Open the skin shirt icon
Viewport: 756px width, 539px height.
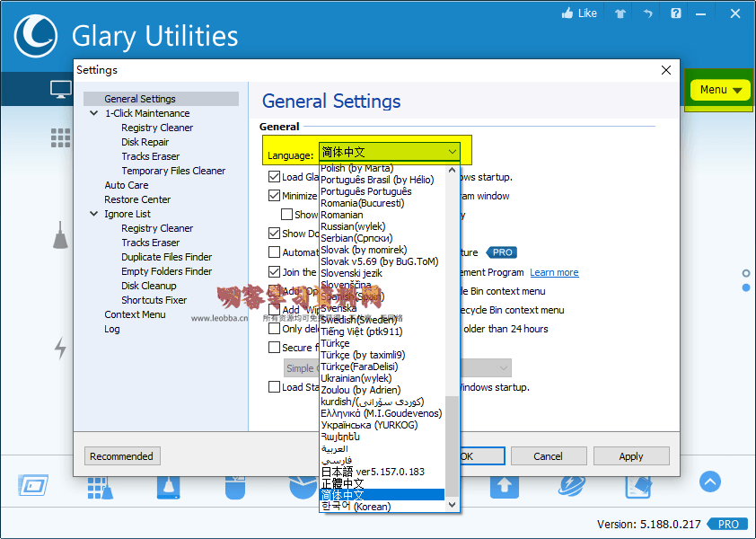click(620, 13)
